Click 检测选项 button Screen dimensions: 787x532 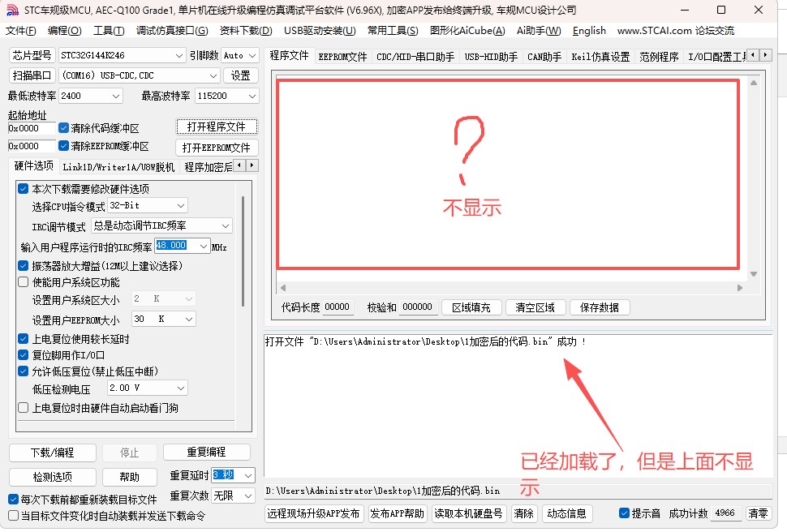[52, 477]
